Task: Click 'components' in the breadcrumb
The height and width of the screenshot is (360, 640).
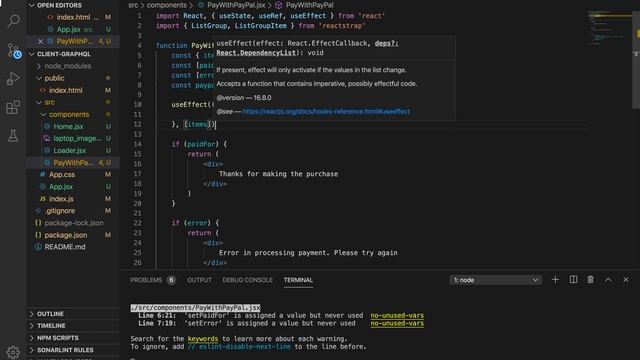Action: [x=167, y=5]
